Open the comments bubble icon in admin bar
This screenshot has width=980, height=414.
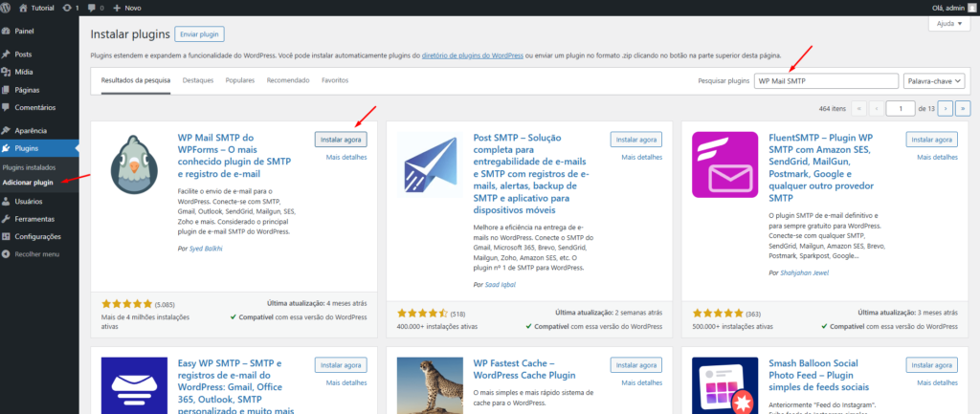click(92, 8)
